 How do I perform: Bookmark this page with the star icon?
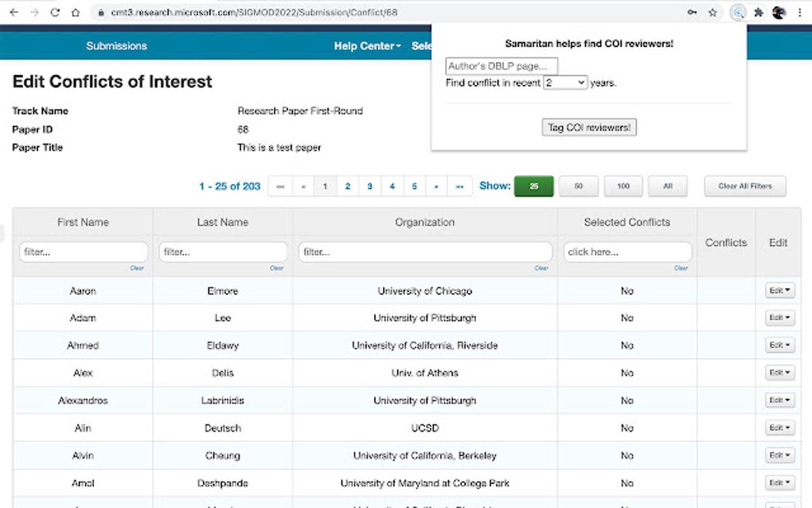coord(713,13)
